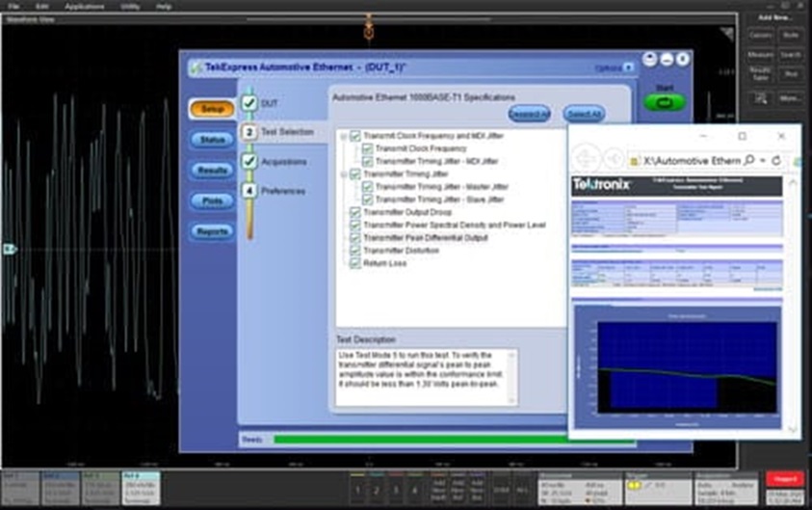Click the zoom box icon in Add New panel
812x510 pixels.
click(760, 98)
